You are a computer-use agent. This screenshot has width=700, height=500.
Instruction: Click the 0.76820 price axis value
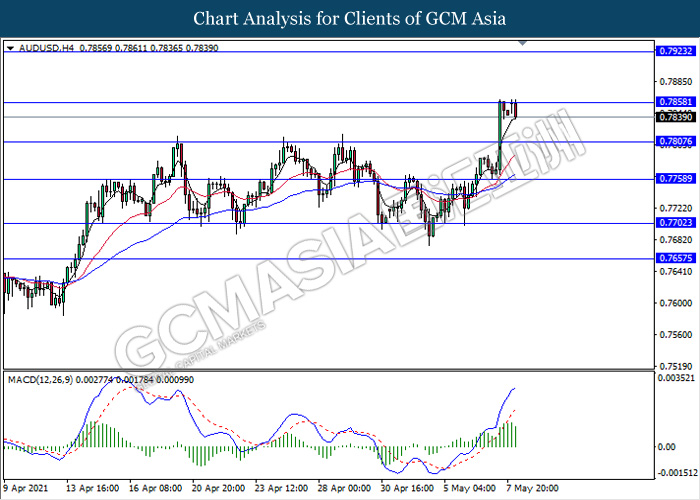pyautogui.click(x=676, y=240)
